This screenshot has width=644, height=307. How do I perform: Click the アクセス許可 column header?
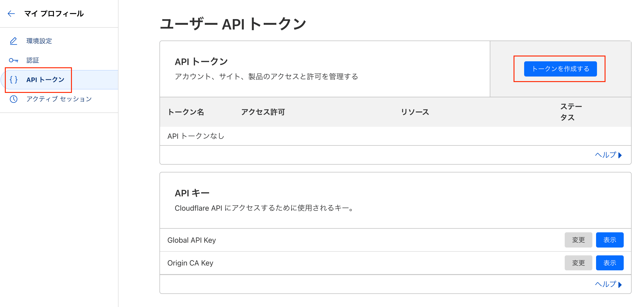coord(263,112)
